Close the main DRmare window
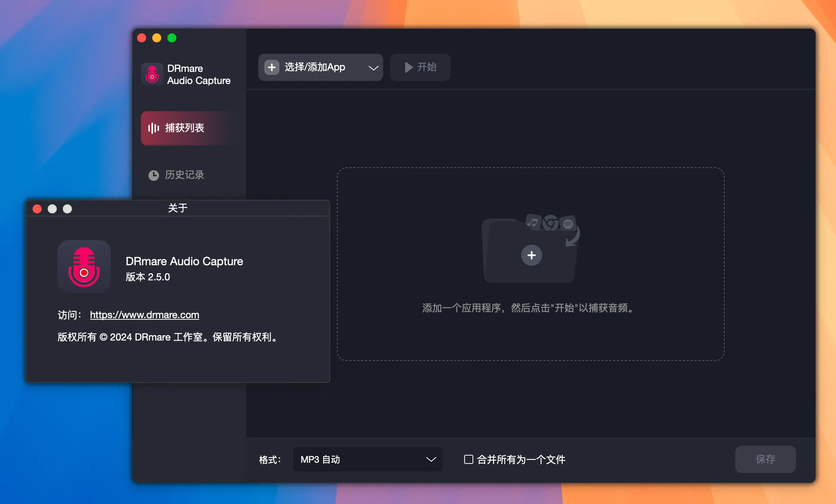 click(x=142, y=38)
